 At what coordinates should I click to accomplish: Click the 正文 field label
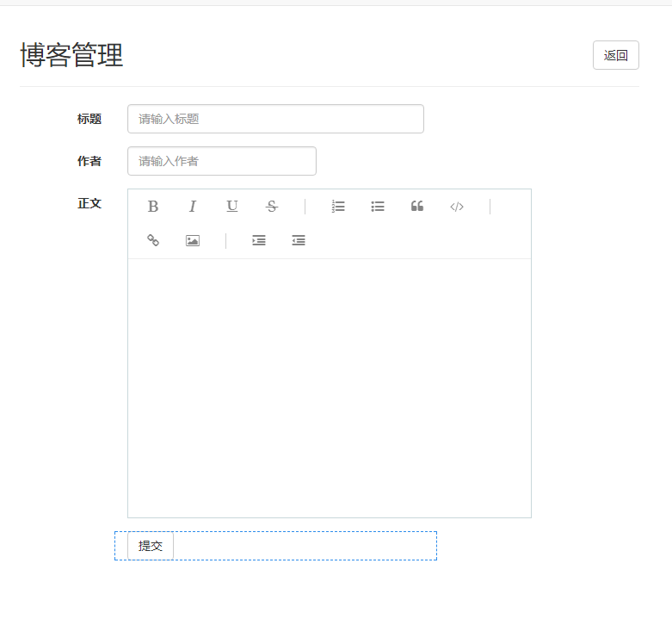click(89, 203)
